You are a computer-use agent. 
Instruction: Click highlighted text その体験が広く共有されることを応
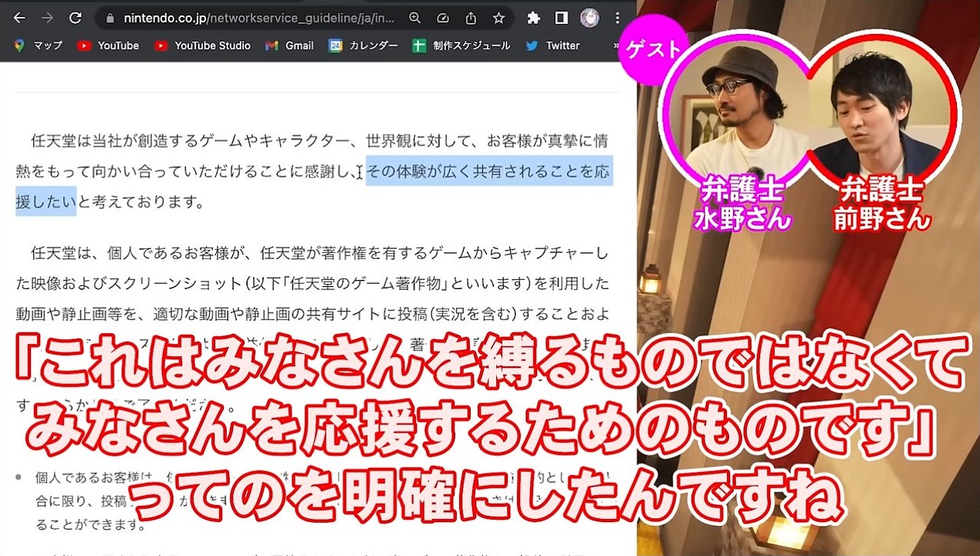[488, 171]
